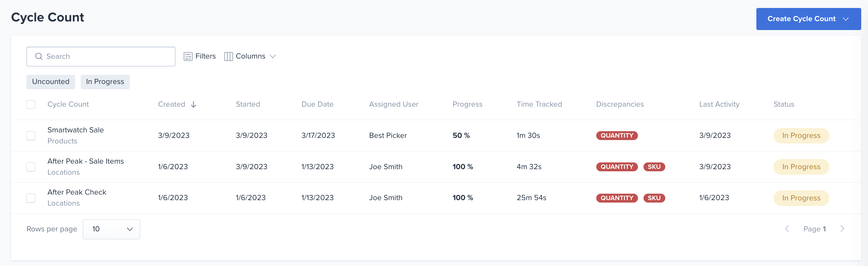Expand the Columns dropdown chevron
The width and height of the screenshot is (868, 266).
[x=273, y=56]
